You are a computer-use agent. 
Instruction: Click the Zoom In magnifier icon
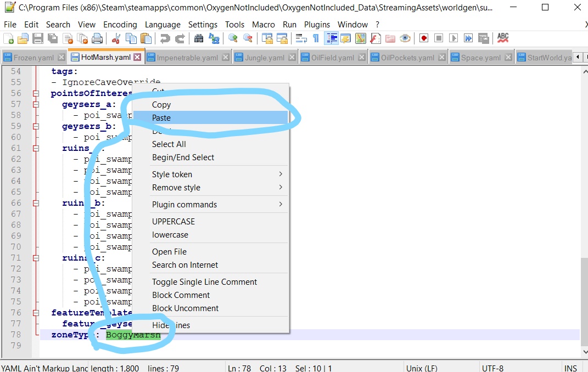(233, 38)
